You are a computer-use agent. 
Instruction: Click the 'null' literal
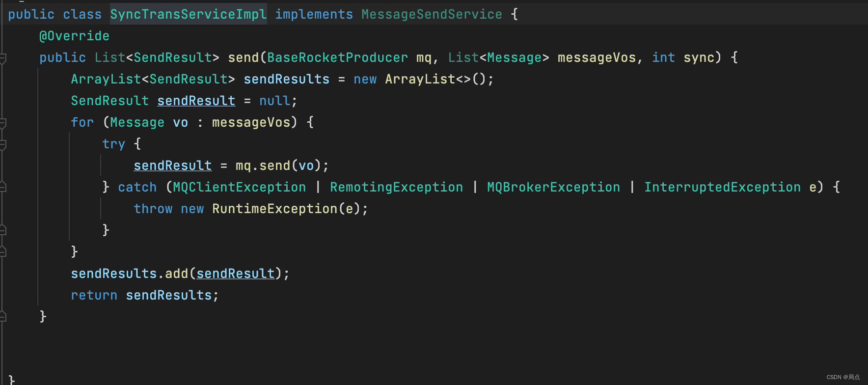pos(275,101)
